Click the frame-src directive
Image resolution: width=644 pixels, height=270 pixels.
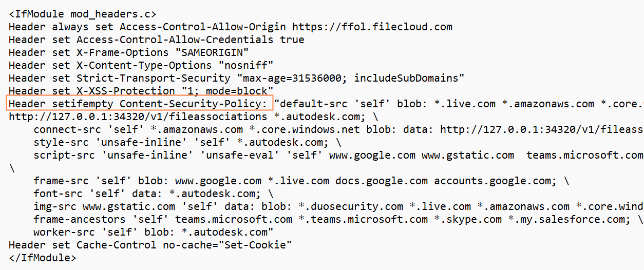(58, 181)
